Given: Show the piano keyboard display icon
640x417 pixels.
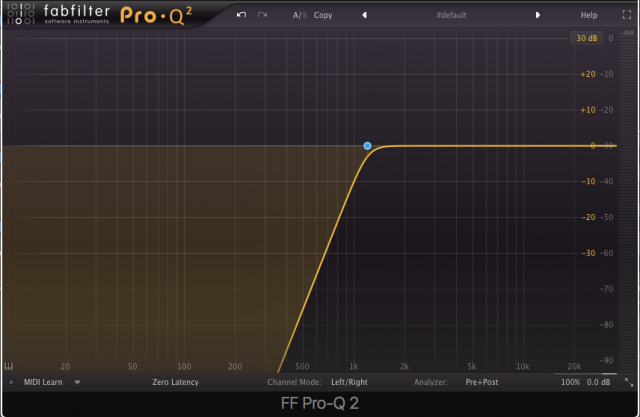Looking at the screenshot, I should [x=10, y=366].
